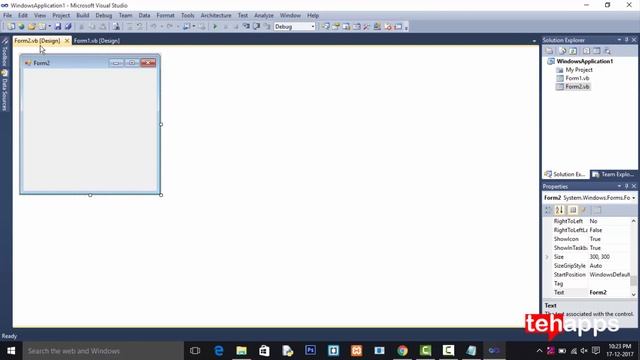Click the Windows Start button

pos(11,351)
